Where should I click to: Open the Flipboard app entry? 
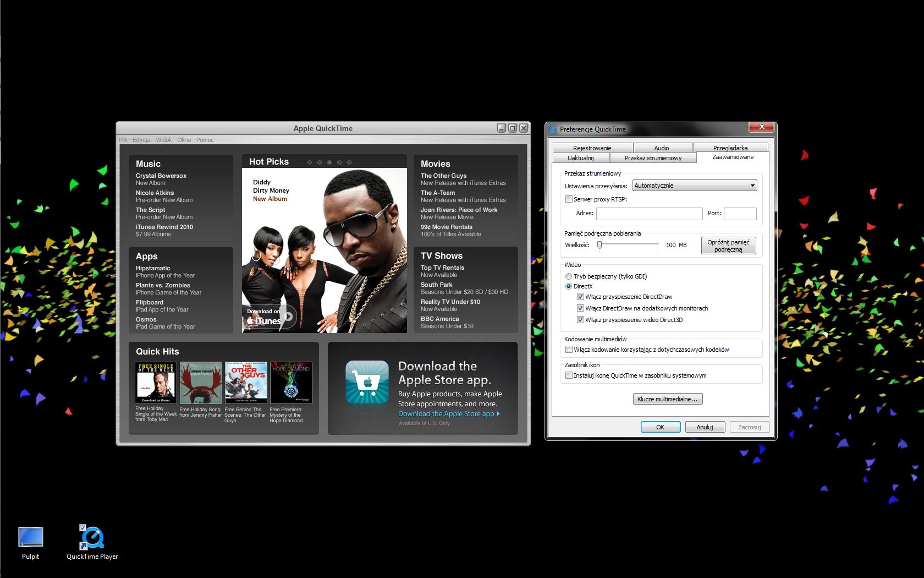[x=162, y=306]
